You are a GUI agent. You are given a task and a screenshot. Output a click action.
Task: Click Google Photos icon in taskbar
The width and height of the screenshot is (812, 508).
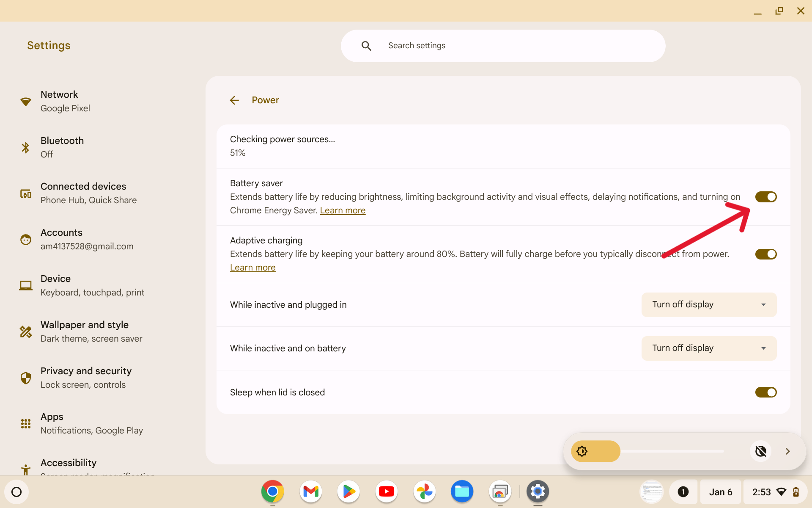pos(423,491)
